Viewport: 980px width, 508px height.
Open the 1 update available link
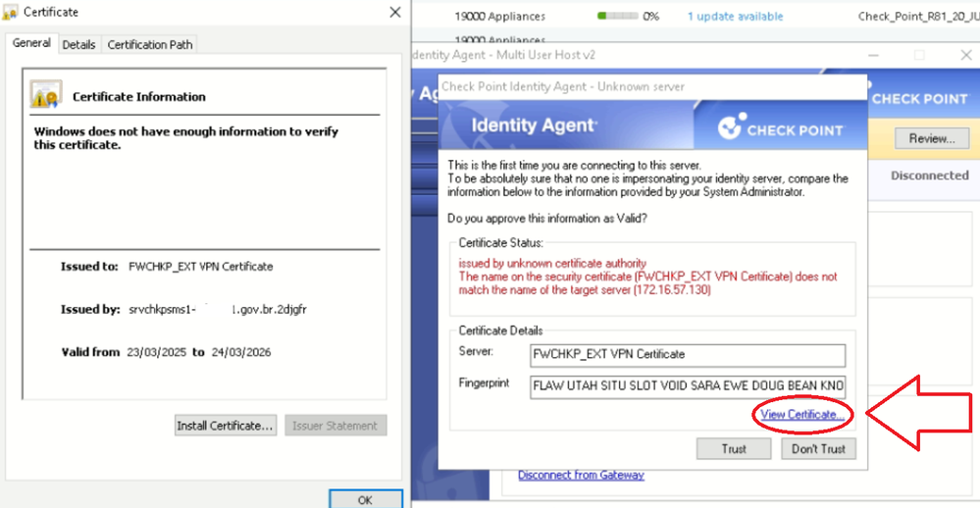pyautogui.click(x=735, y=17)
